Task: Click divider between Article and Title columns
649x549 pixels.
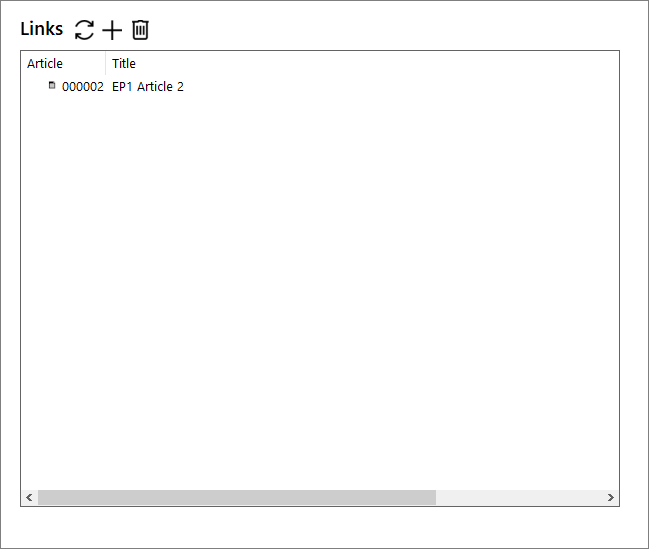Action: coord(106,63)
